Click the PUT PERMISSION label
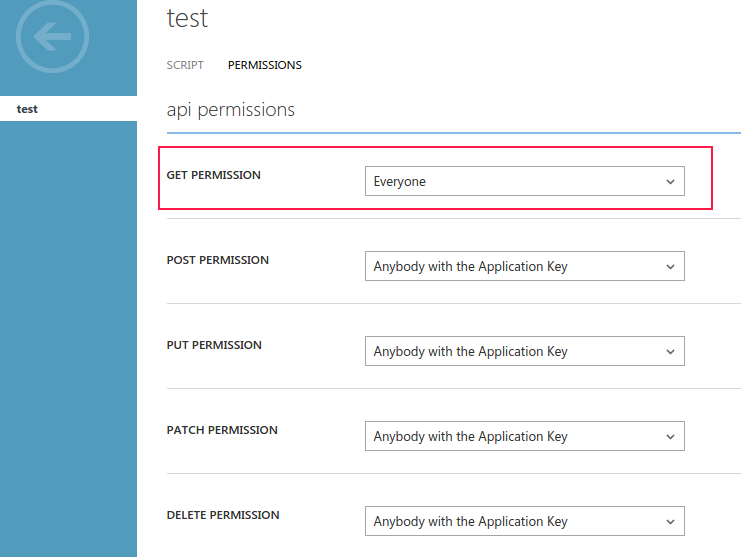Viewport: 741px width, 557px height. pos(214,345)
